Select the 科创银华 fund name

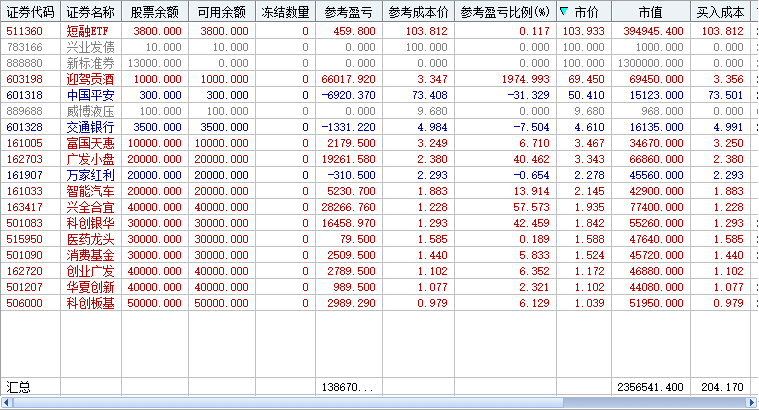(x=91, y=223)
